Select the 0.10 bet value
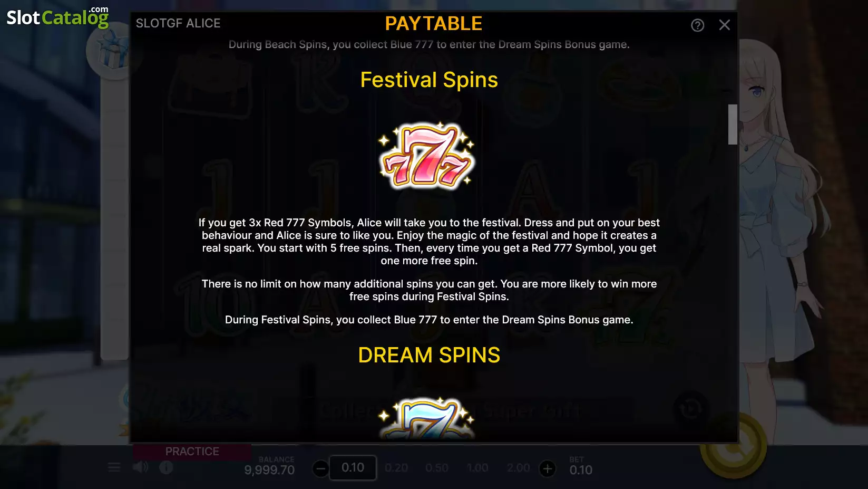This screenshot has height=489, width=868. click(x=353, y=468)
